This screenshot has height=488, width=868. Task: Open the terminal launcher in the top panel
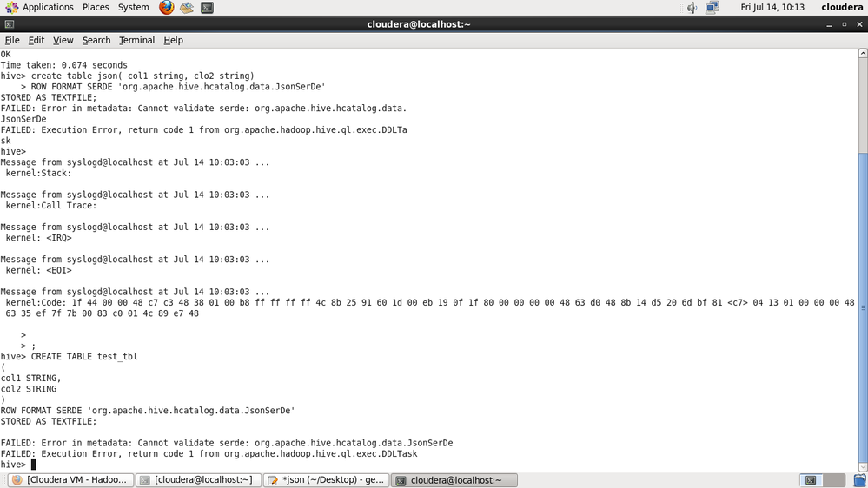tap(207, 7)
